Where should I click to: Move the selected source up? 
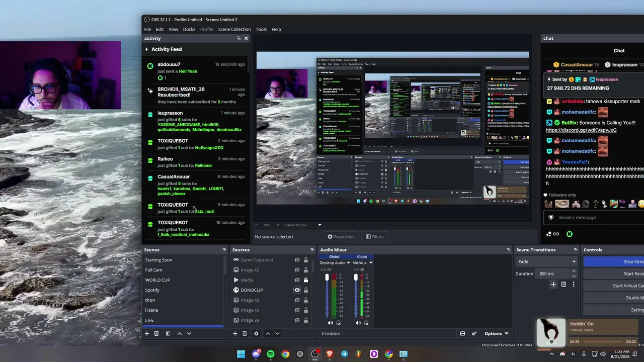(x=268, y=333)
